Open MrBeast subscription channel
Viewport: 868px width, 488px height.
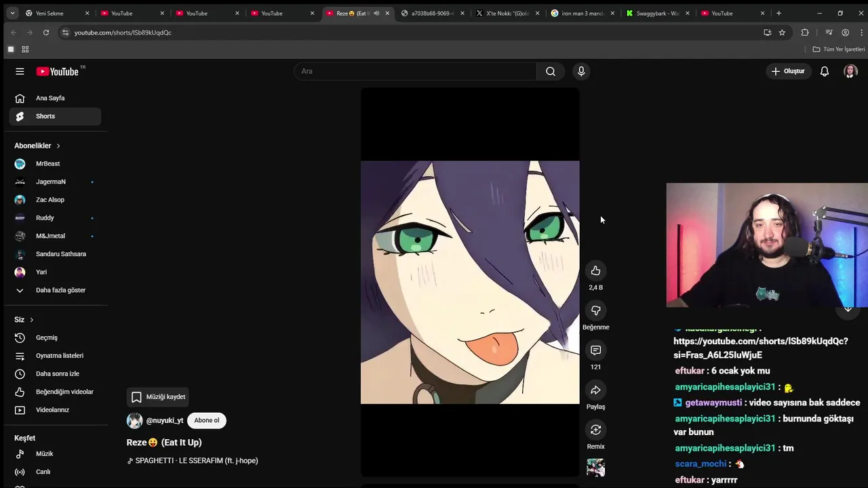pyautogui.click(x=55, y=164)
